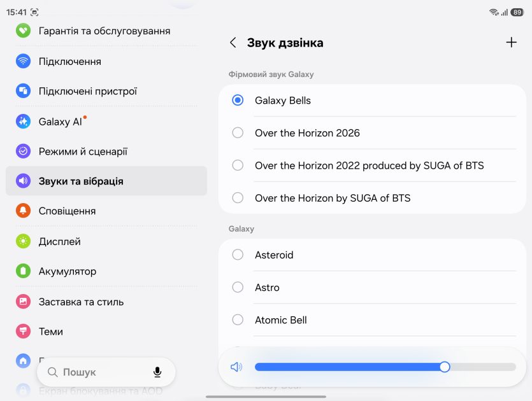Open Сповіщення settings
Viewport: 532px width, 401px height.
106,211
